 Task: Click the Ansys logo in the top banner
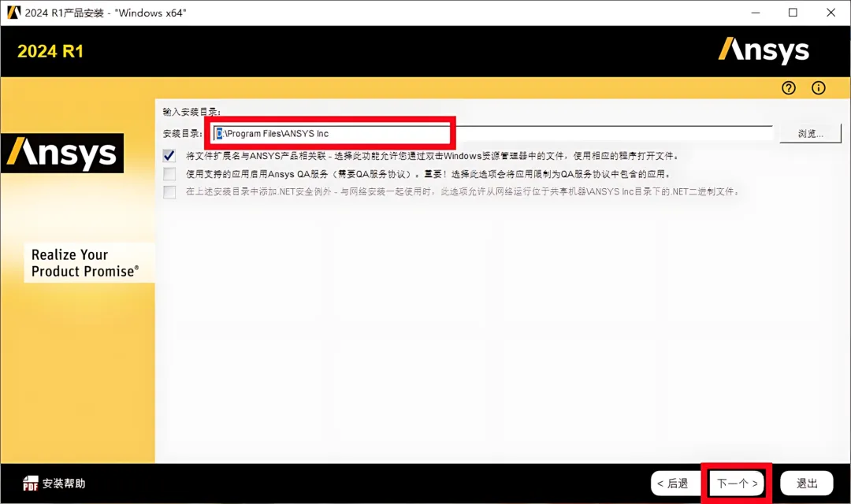point(763,51)
